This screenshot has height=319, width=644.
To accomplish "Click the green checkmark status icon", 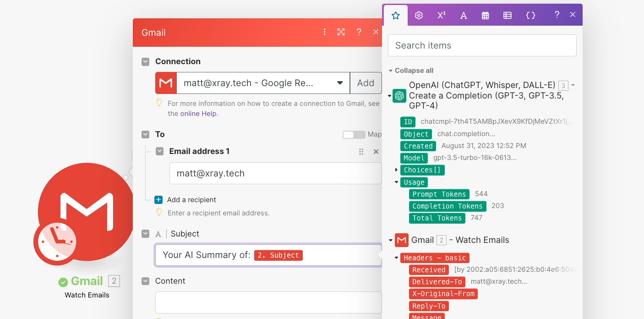I will click(63, 282).
